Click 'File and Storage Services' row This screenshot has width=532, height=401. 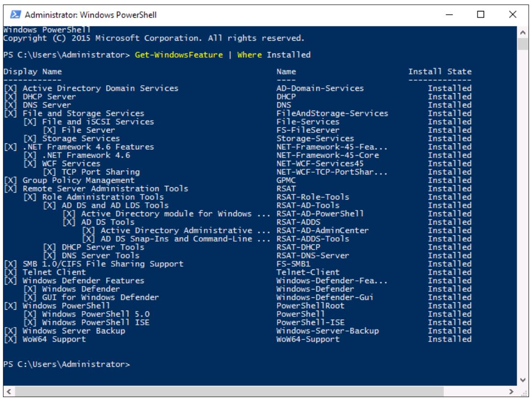238,114
